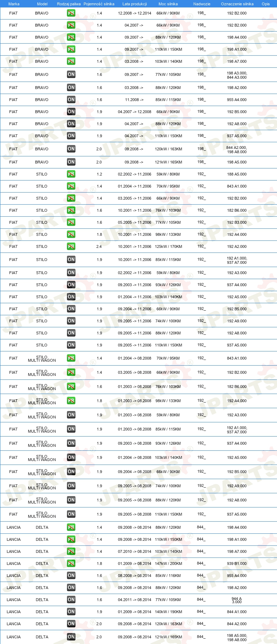
Task: Select engine code 198 A5.000 in Bravo row
Action: coord(237,162)
